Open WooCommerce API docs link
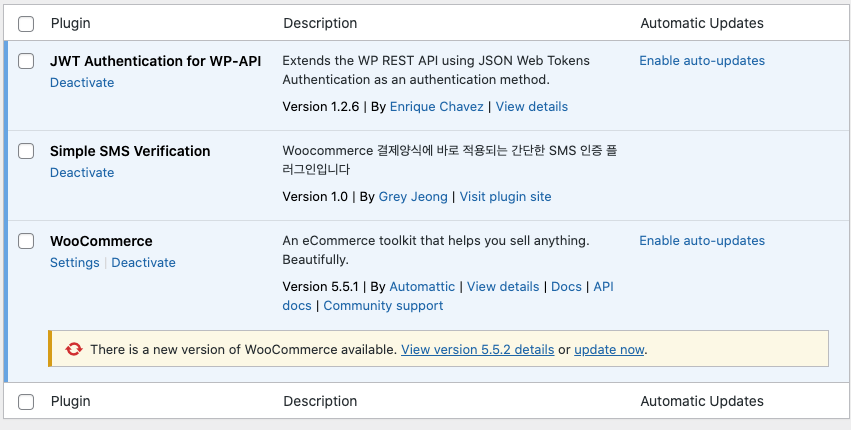This screenshot has height=430, width=851. click(604, 287)
